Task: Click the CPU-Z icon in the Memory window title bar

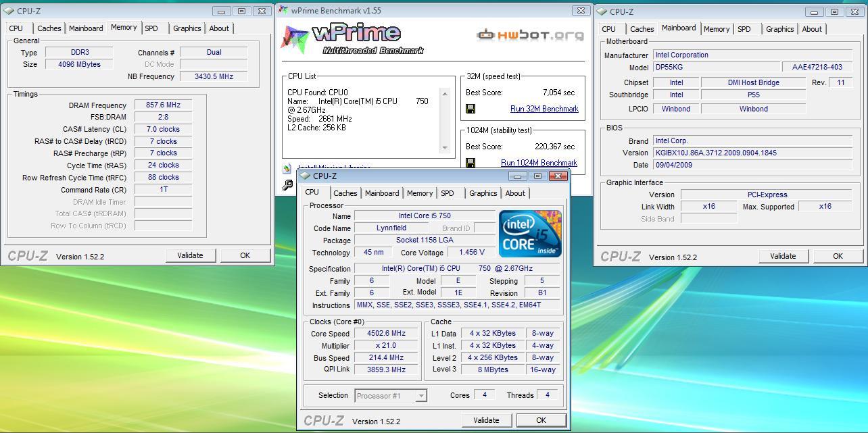Action: point(8,11)
